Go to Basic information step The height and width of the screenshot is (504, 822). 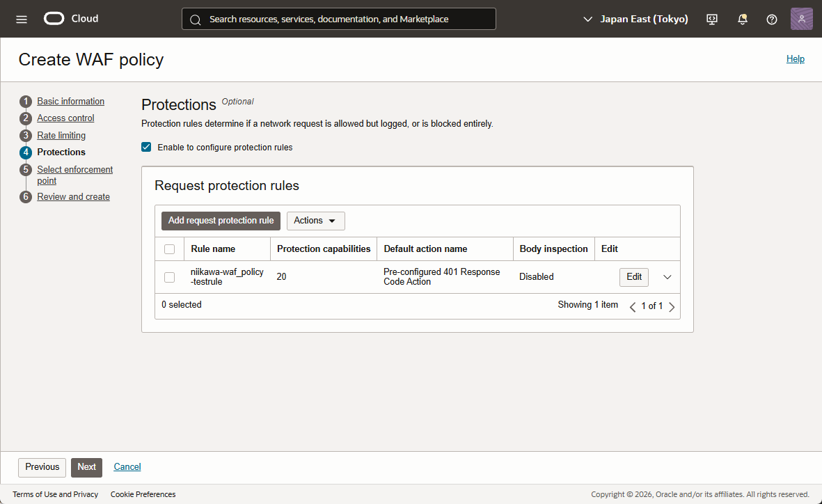70,102
